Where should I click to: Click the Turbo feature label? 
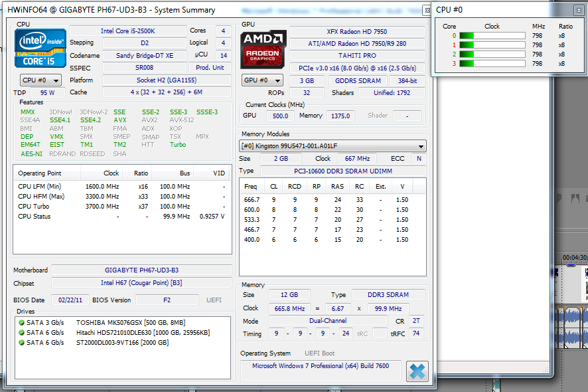[x=178, y=145]
